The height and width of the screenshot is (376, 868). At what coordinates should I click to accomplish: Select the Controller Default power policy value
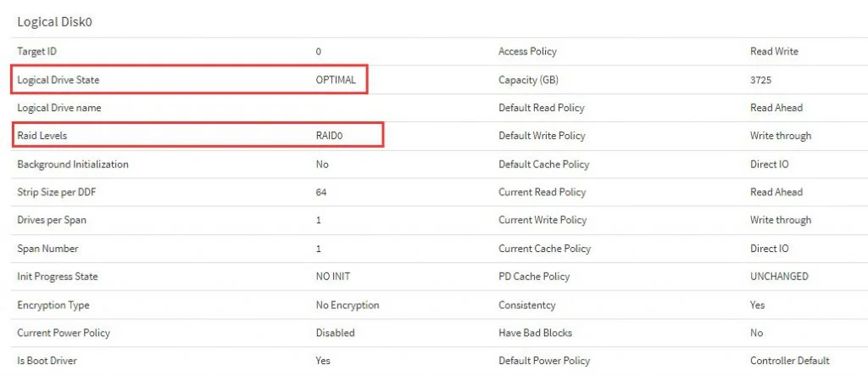789,361
